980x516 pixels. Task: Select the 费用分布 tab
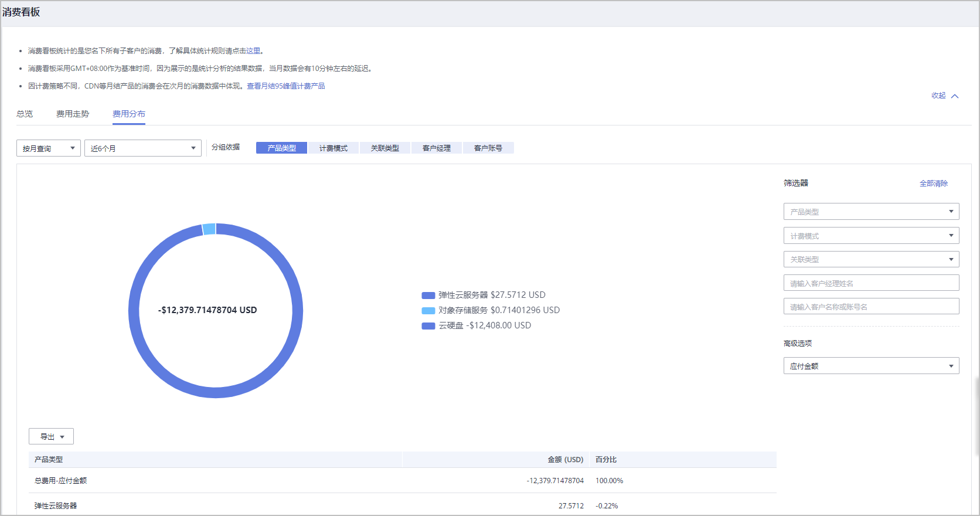pyautogui.click(x=129, y=114)
